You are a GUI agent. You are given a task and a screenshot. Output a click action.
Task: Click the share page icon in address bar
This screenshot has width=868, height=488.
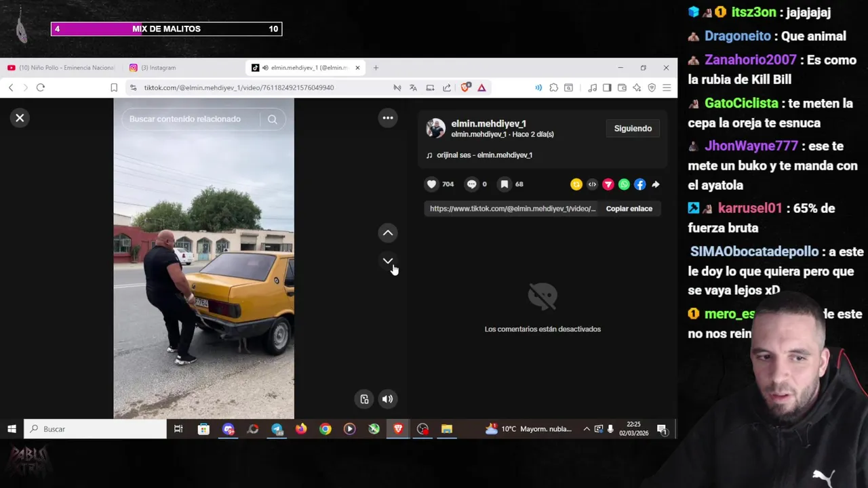447,87
